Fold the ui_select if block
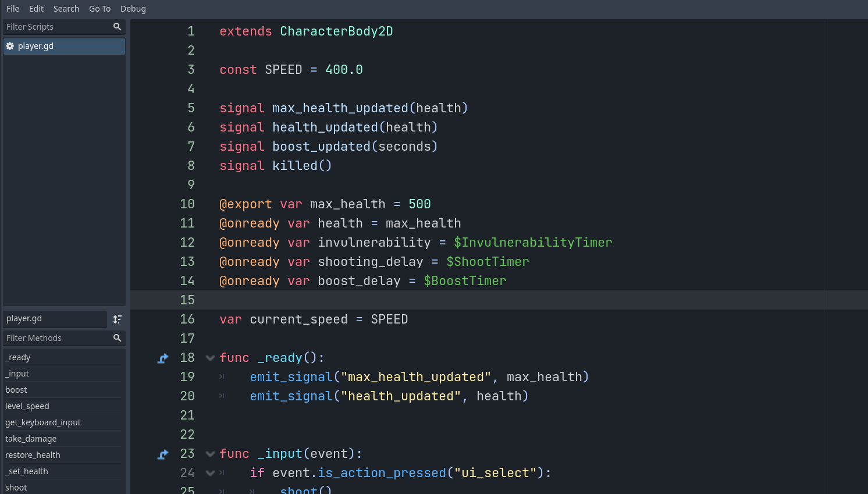 [x=210, y=473]
